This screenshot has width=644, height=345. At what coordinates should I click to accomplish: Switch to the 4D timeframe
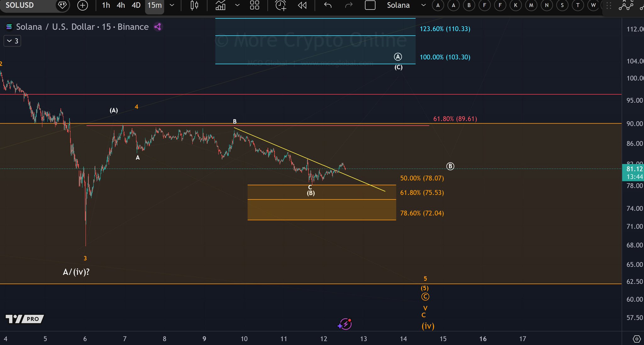tap(136, 5)
